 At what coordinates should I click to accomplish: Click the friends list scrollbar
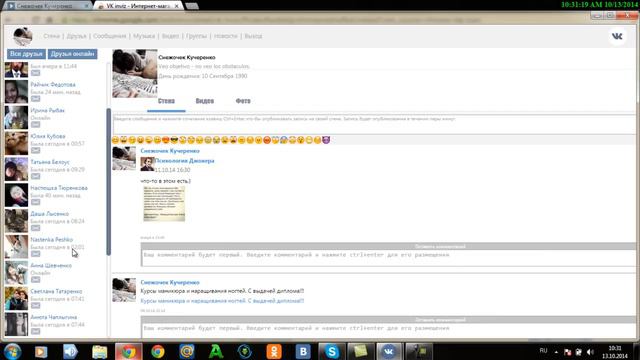[x=109, y=182]
